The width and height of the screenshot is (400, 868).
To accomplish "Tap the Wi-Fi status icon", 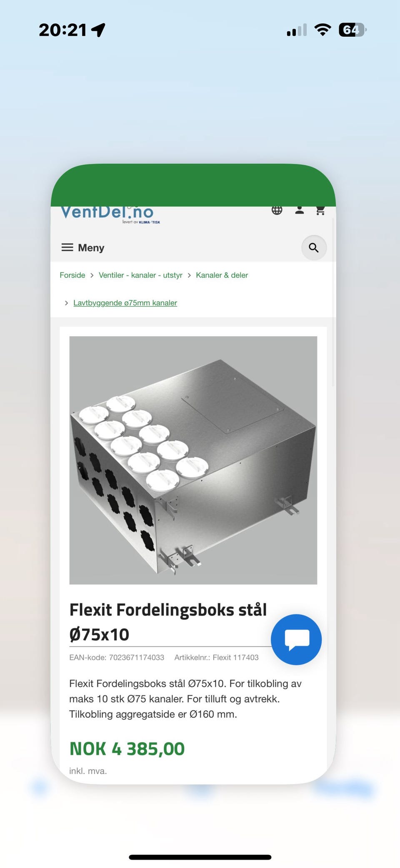I will [x=322, y=30].
